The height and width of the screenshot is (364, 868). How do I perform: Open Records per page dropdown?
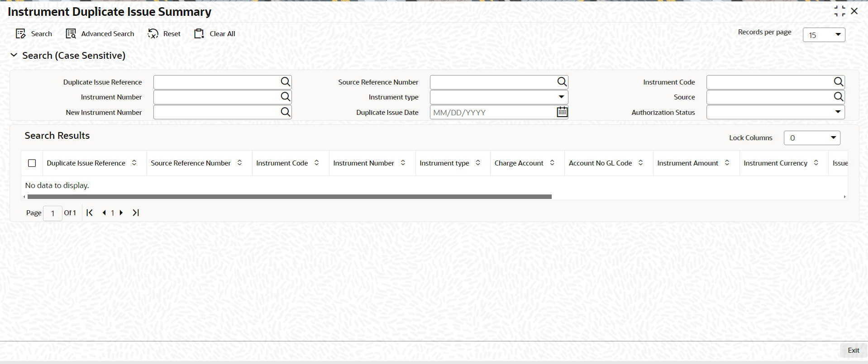pyautogui.click(x=824, y=35)
